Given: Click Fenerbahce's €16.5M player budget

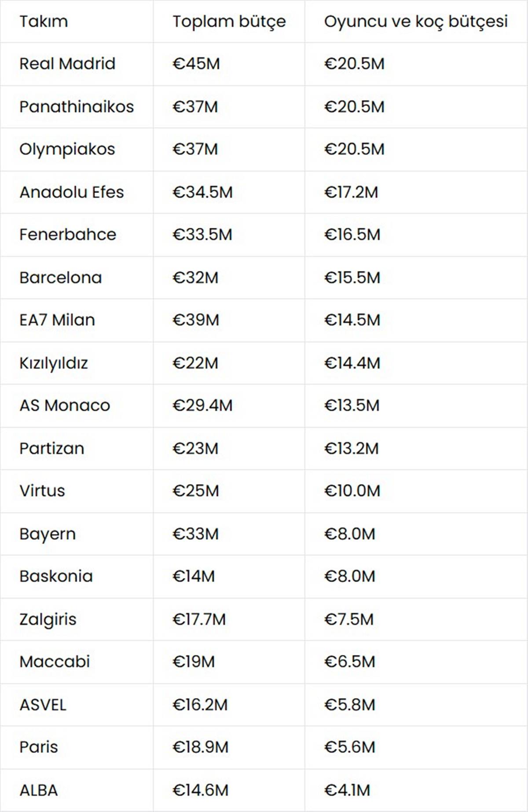Looking at the screenshot, I should coord(352,234).
